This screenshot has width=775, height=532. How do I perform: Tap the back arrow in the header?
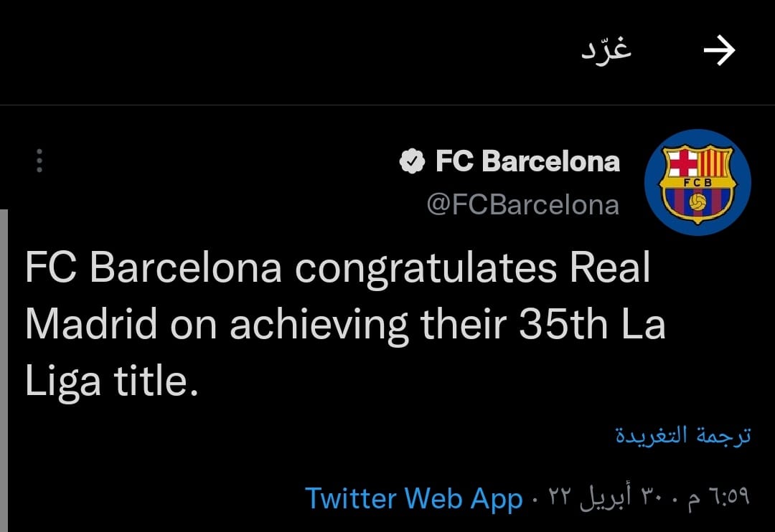point(719,52)
